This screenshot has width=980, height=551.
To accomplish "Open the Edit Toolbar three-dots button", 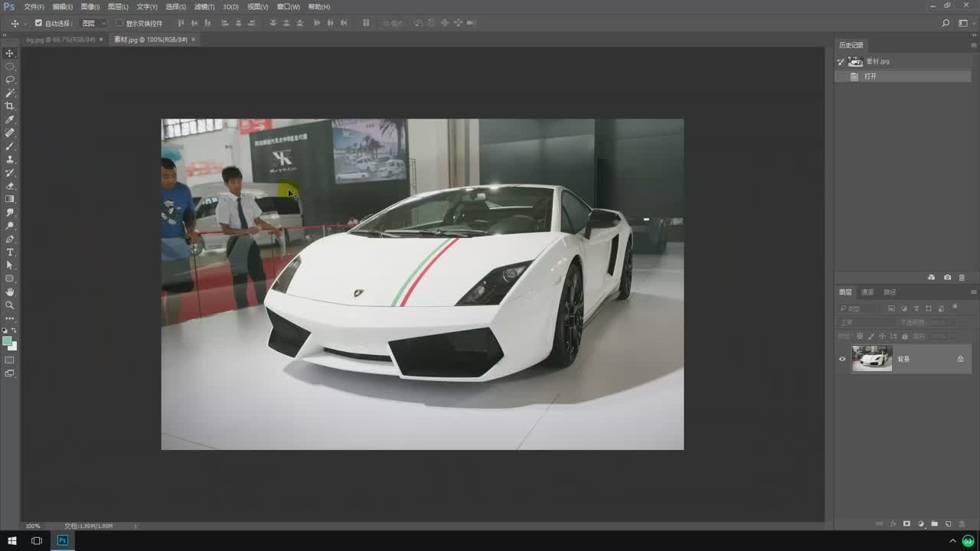I will (x=10, y=318).
